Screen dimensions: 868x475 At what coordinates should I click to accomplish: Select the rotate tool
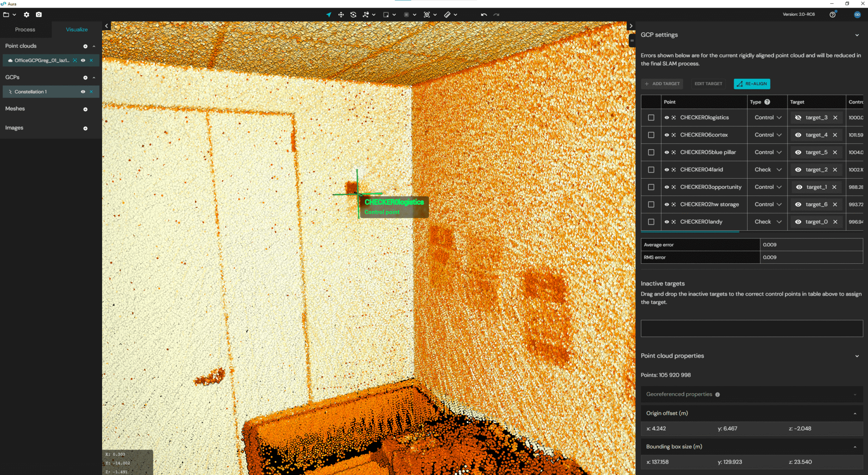[353, 14]
